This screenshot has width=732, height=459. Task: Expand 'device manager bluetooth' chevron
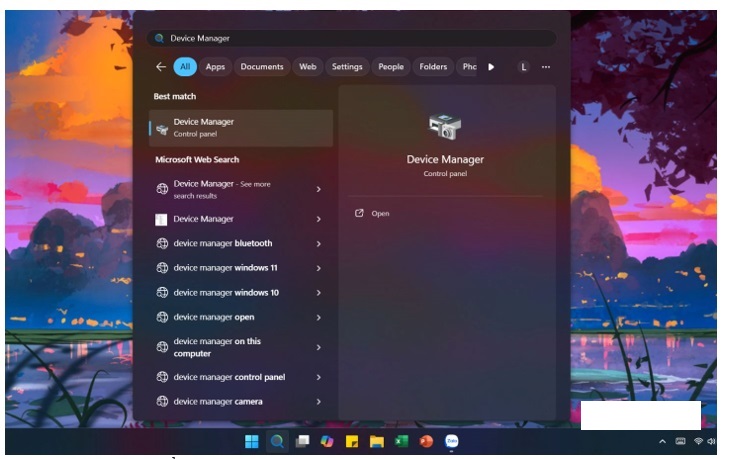coord(318,244)
